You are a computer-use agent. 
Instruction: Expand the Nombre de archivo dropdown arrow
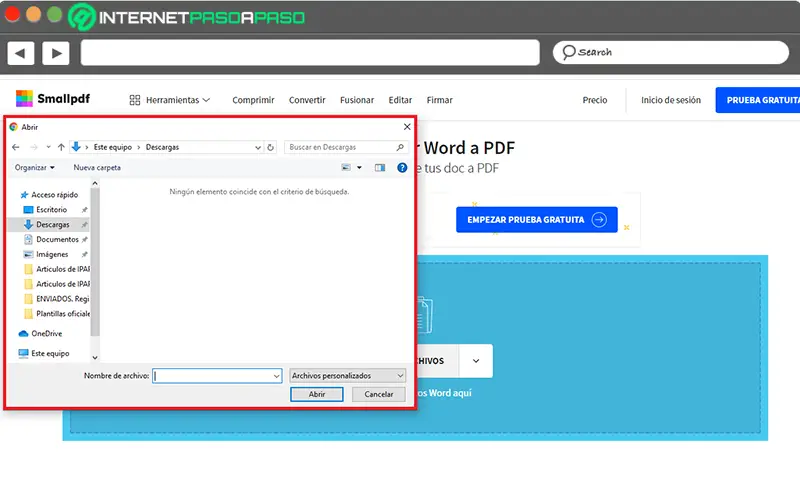[x=277, y=376]
